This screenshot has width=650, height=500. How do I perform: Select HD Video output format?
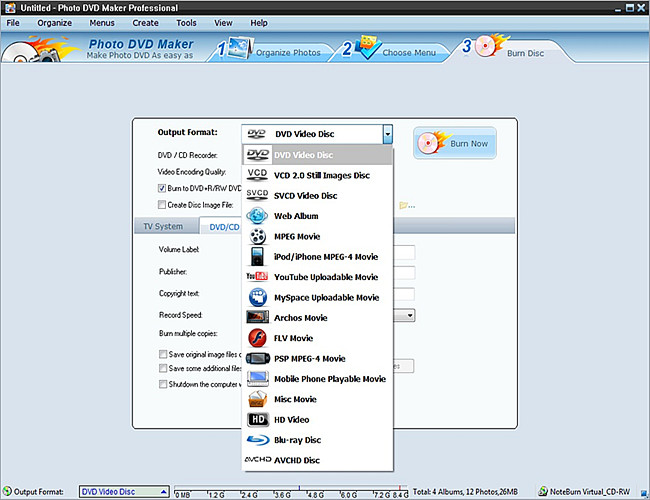pos(318,419)
